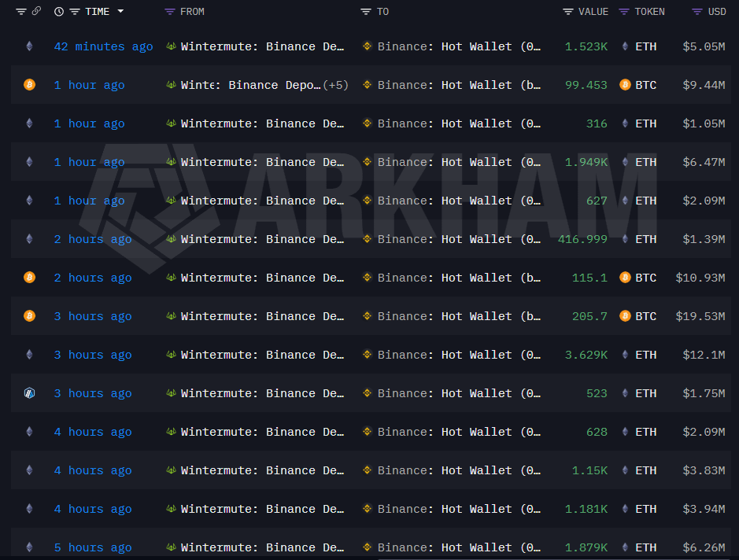Click the ETH token icon in the 3.629K row
This screenshot has height=560, width=739.
625,354
